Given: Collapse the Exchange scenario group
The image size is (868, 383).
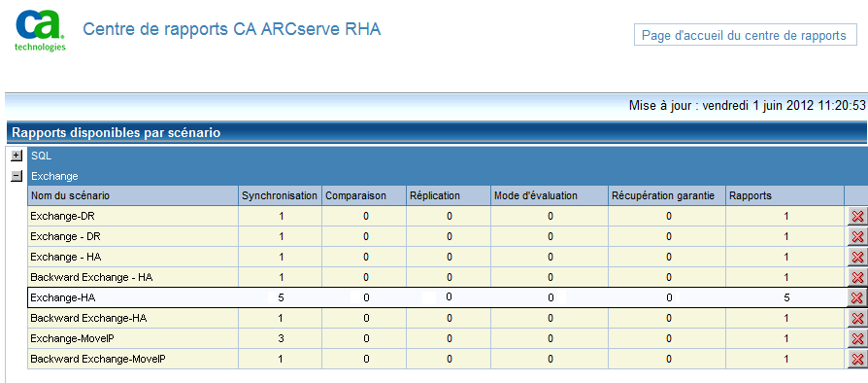Looking at the screenshot, I should tap(17, 176).
